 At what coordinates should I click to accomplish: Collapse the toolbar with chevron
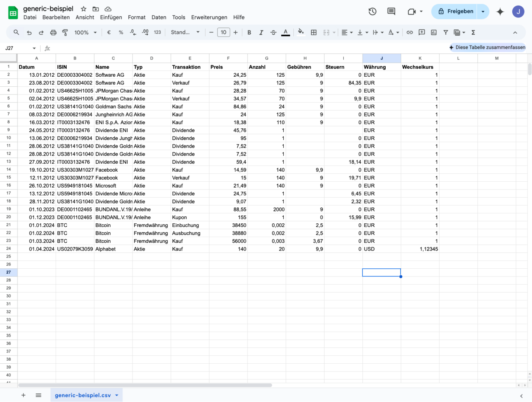pos(515,32)
